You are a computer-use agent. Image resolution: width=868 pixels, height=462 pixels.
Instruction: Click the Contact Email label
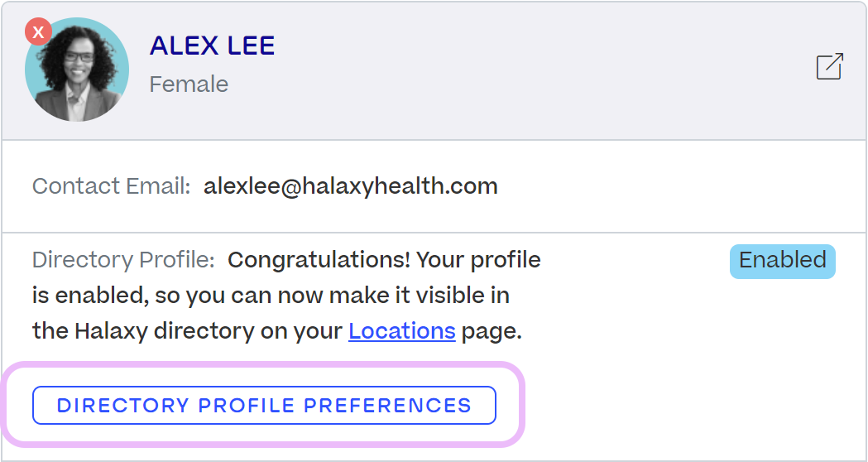click(x=112, y=186)
